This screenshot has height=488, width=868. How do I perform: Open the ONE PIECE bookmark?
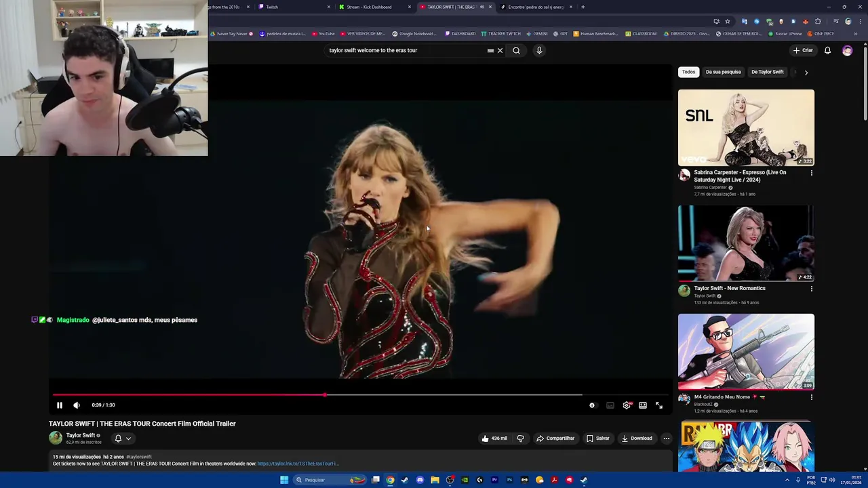[x=821, y=33]
